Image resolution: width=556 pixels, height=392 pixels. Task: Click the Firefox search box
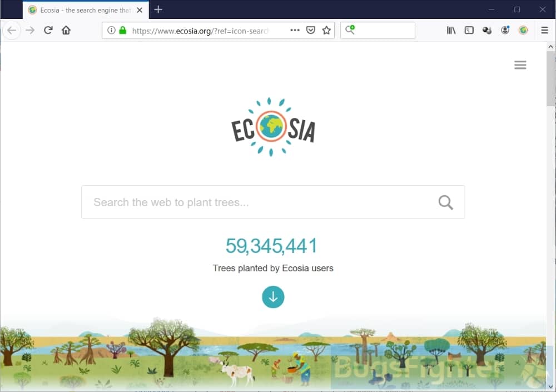[378, 31]
